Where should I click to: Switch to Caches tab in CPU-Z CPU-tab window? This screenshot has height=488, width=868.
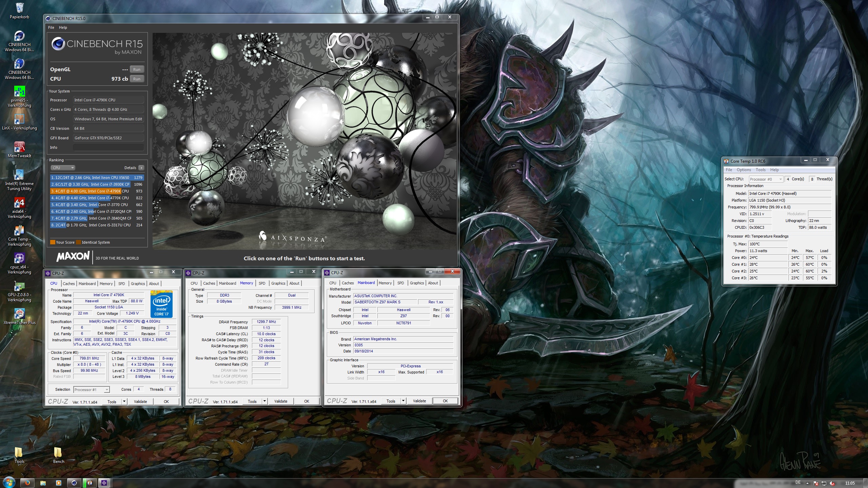tap(68, 284)
